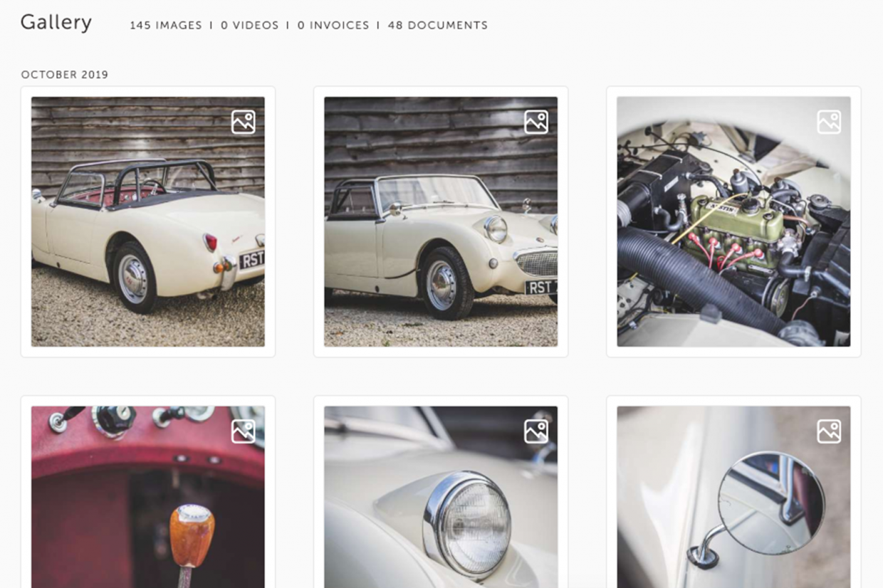Select the 0 Videos filter
This screenshot has width=883, height=588.
(x=250, y=25)
